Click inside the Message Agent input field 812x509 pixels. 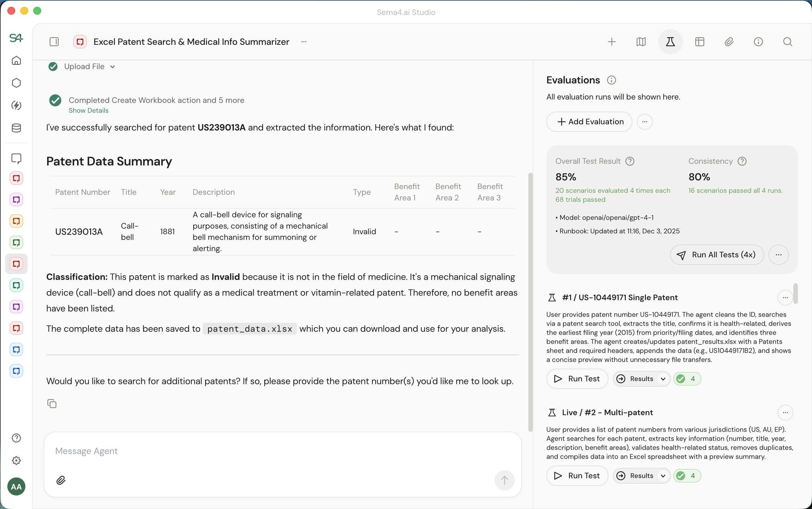[236, 451]
